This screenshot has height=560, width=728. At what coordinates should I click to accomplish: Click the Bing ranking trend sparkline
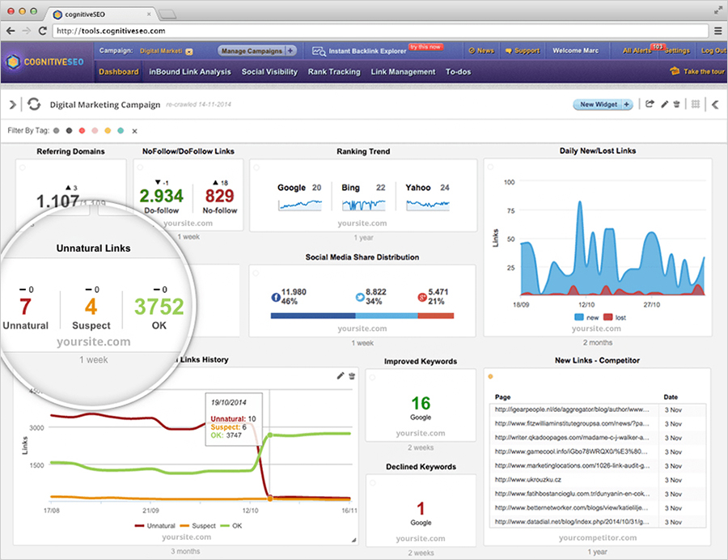click(x=363, y=205)
